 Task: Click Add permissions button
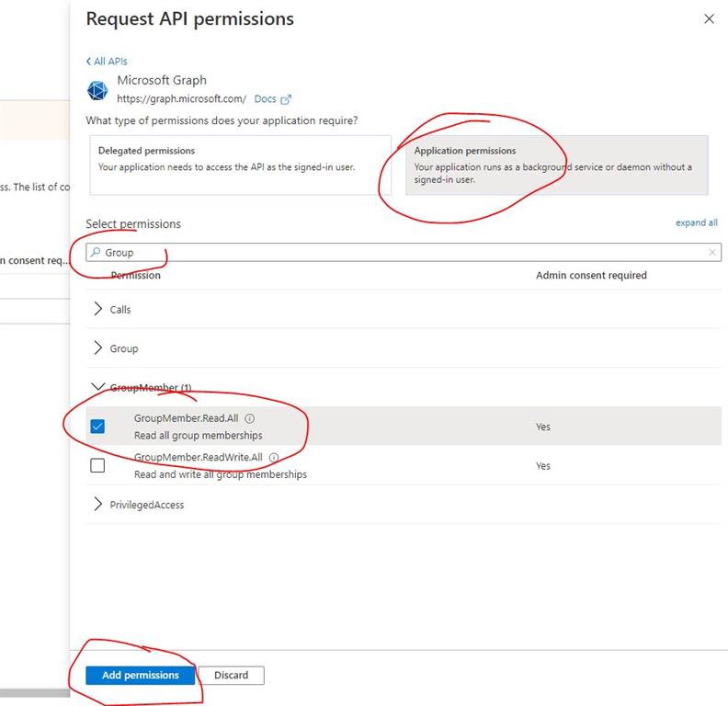click(x=141, y=675)
